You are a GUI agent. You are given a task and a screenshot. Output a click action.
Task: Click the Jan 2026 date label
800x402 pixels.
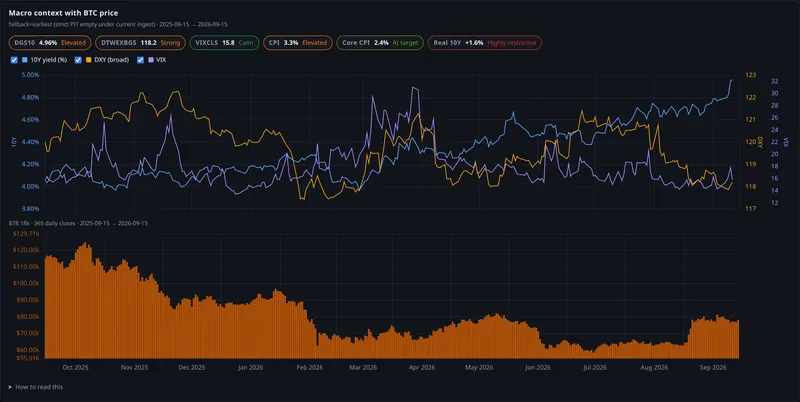point(251,367)
